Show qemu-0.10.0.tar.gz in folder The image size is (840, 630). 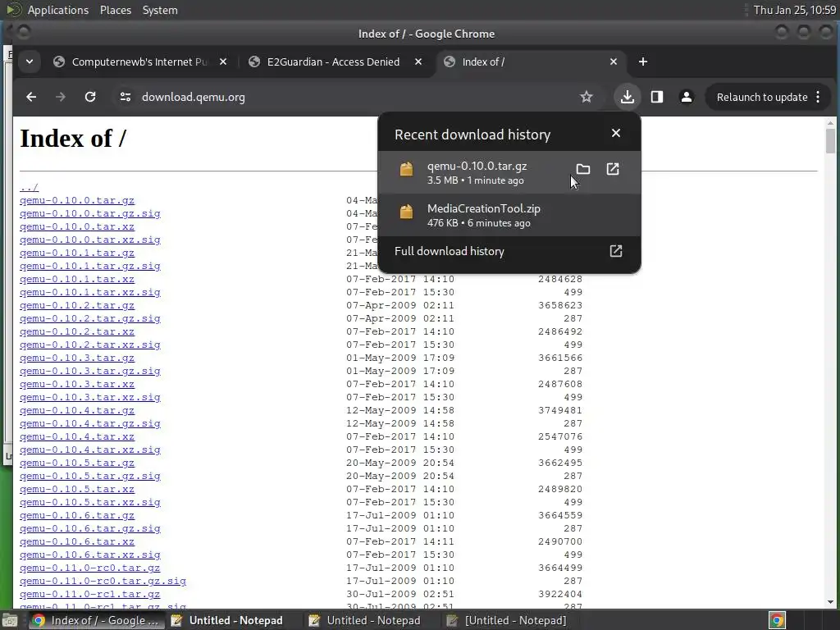[x=583, y=169]
